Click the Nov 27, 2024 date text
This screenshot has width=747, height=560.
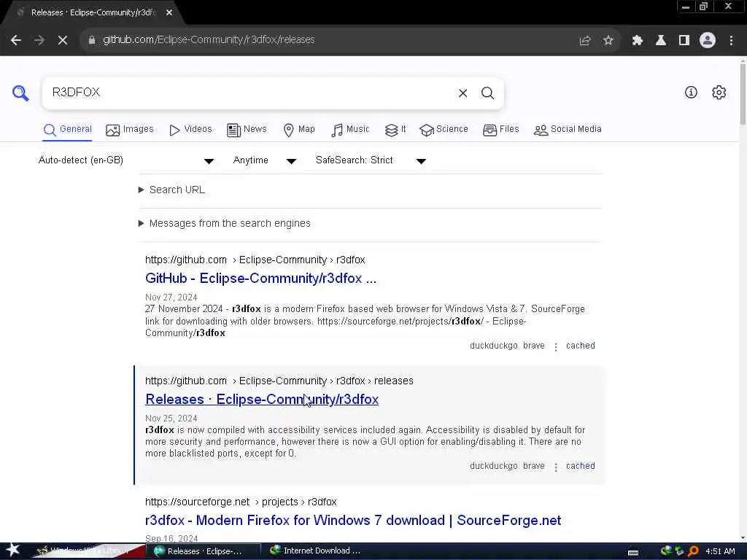(171, 297)
